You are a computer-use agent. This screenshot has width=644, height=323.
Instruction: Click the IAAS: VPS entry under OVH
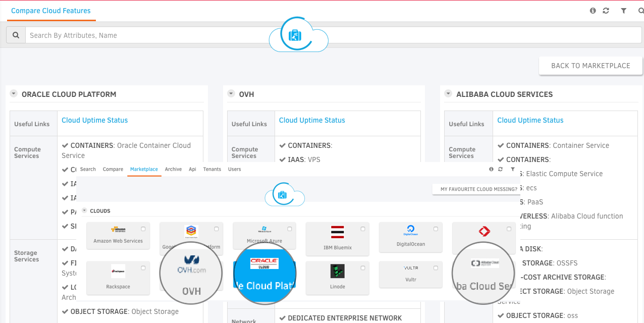300,159
